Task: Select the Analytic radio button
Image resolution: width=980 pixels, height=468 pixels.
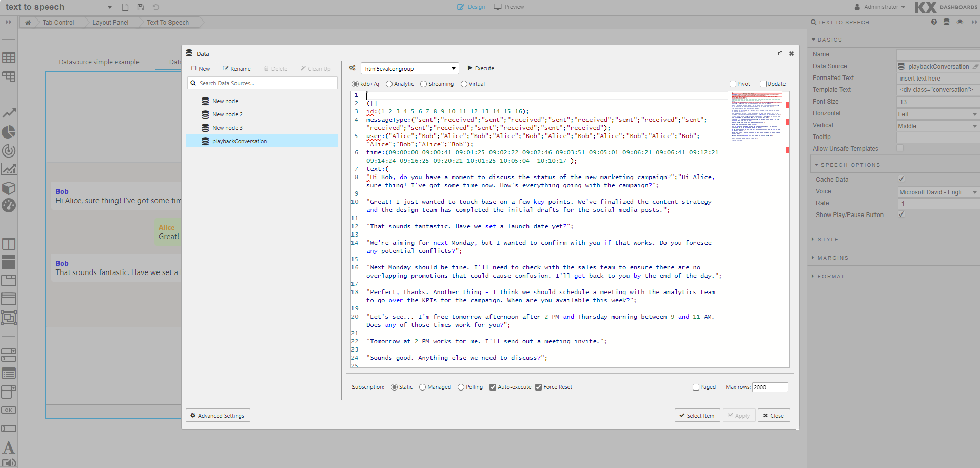Action: (x=389, y=84)
